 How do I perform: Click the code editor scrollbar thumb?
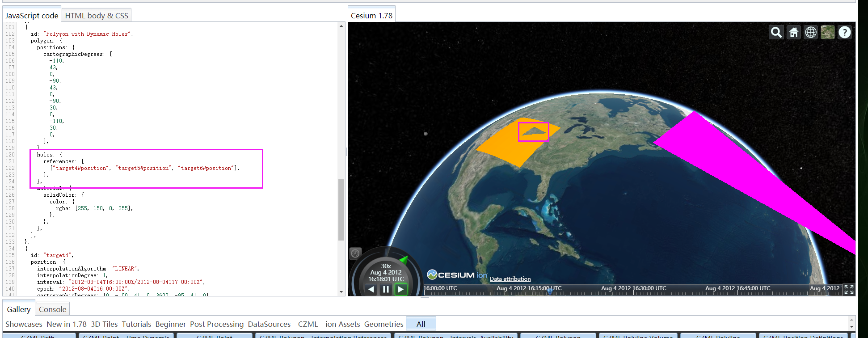(341, 210)
